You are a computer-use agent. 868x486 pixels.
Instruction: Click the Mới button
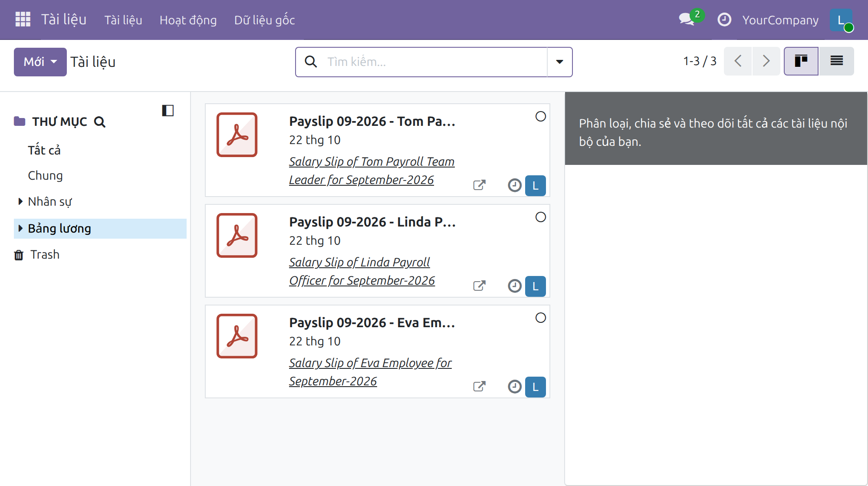click(40, 62)
